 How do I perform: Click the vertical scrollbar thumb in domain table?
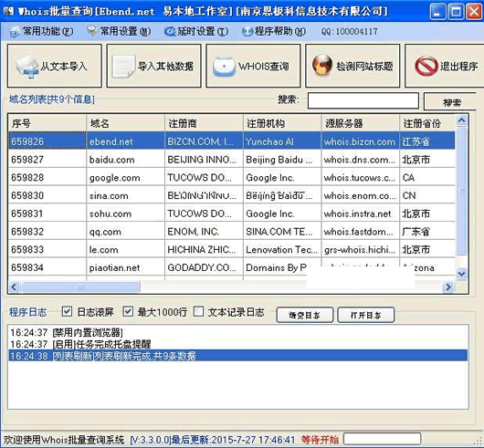[x=461, y=192]
